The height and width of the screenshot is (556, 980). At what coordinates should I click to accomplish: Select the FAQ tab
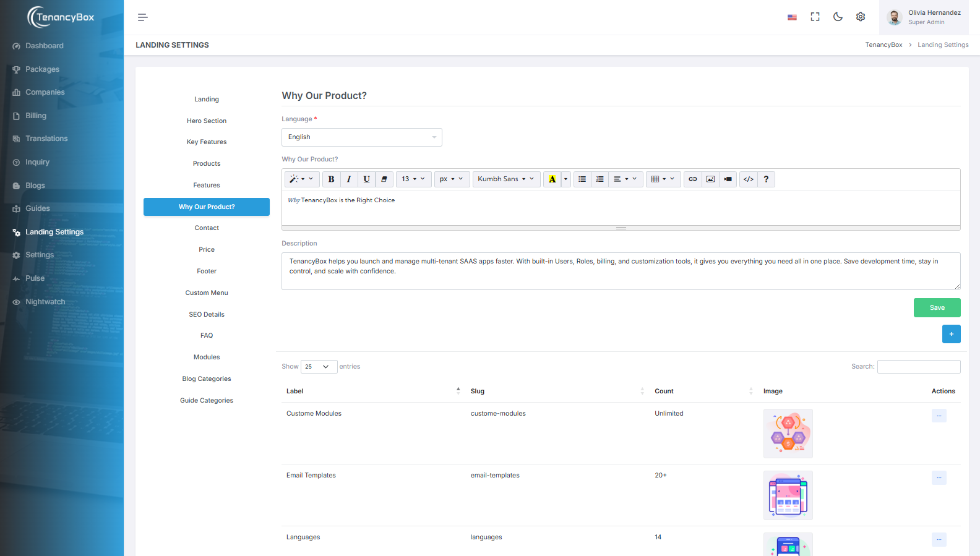[x=207, y=335]
